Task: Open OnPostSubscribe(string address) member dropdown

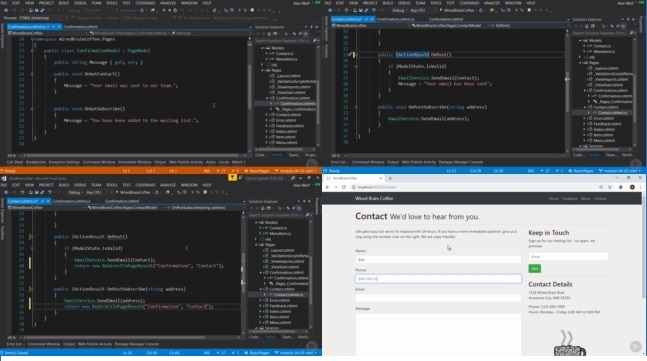Action: click(x=205, y=208)
